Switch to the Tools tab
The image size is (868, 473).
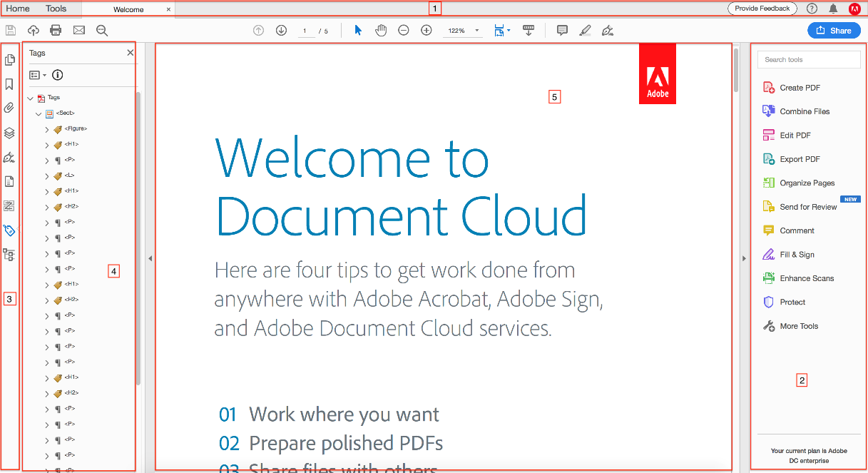(56, 9)
